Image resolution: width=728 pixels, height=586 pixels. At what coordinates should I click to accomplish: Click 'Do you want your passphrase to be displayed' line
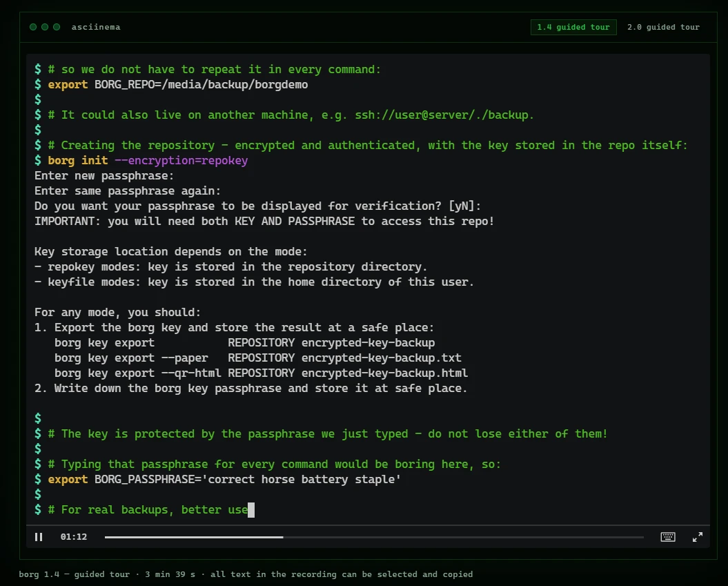pyautogui.click(x=257, y=206)
